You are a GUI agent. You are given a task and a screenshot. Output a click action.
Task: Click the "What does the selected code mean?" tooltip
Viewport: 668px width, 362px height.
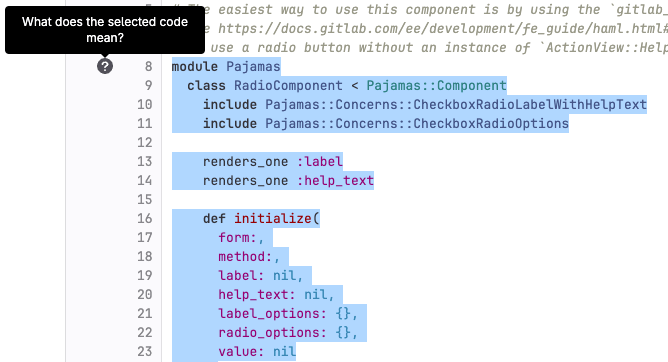coord(105,30)
